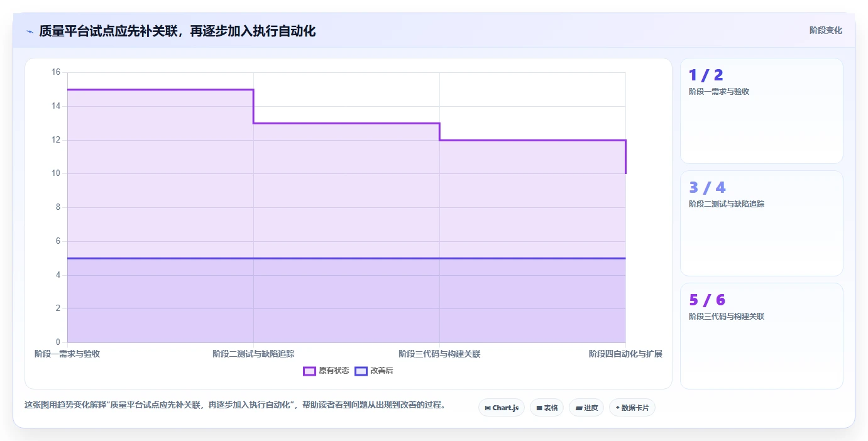Click the 阶段三代码与构建关联 x-axis label

(x=439, y=354)
